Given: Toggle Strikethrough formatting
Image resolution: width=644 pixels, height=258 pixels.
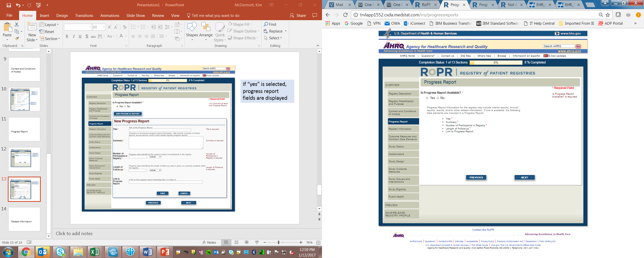Looking at the screenshot, I should tap(93, 37).
